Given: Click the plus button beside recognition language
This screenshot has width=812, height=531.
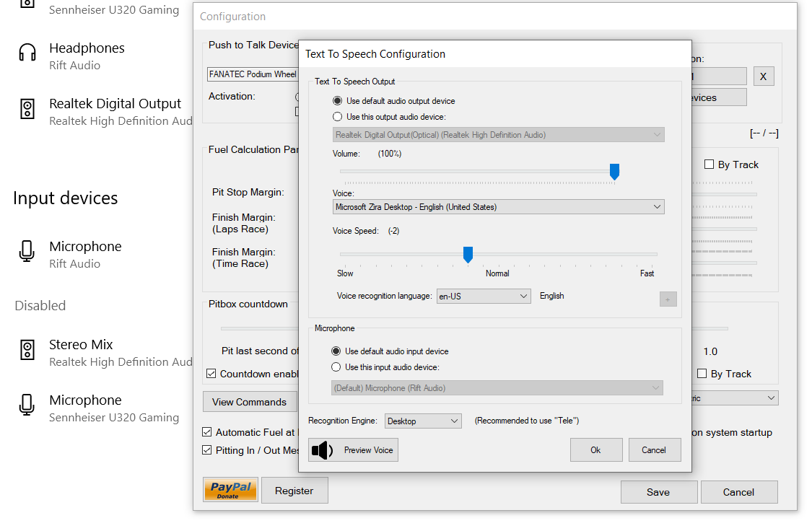Looking at the screenshot, I should (x=668, y=299).
